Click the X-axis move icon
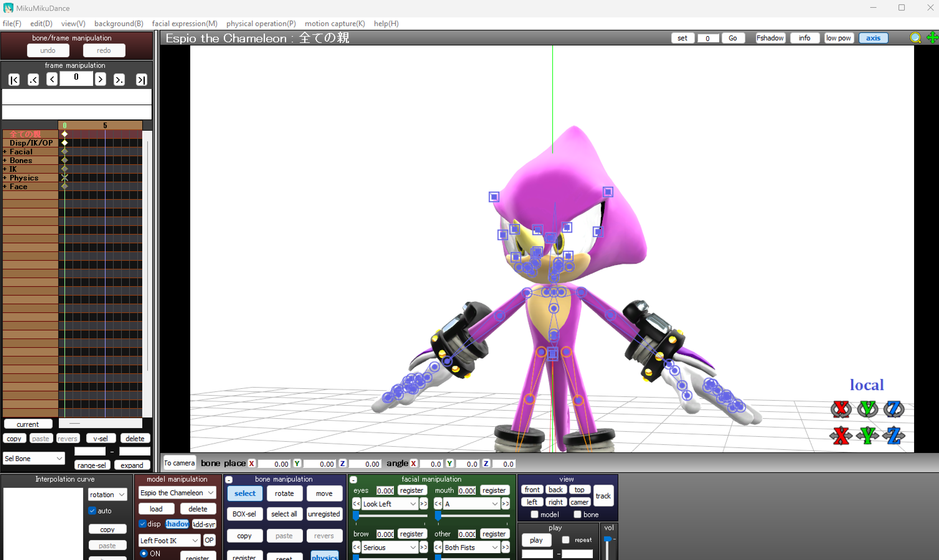Screen dimensions: 939x560 (x=841, y=436)
